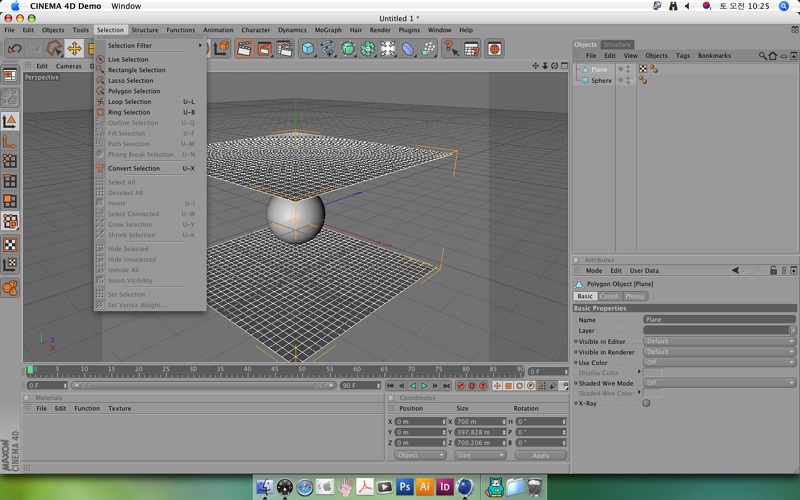The height and width of the screenshot is (500, 800).
Task: Open the Object coordinate mode dropdown
Action: (x=420, y=455)
